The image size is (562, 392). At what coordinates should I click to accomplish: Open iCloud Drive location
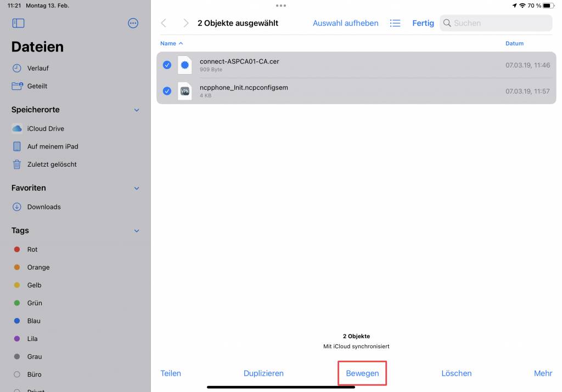pos(45,129)
